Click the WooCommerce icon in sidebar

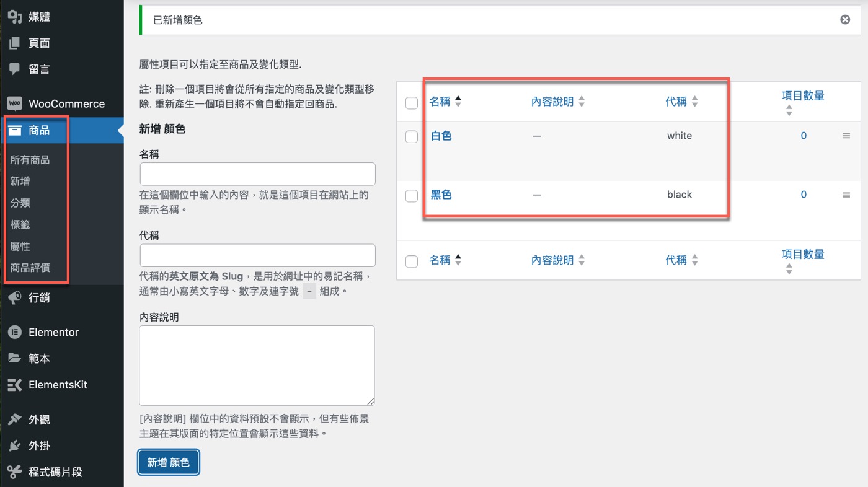click(x=15, y=103)
